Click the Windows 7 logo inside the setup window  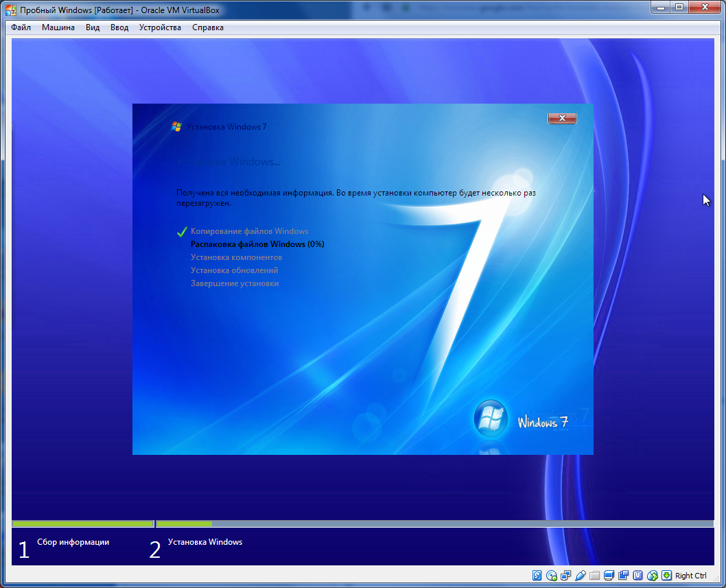click(490, 419)
